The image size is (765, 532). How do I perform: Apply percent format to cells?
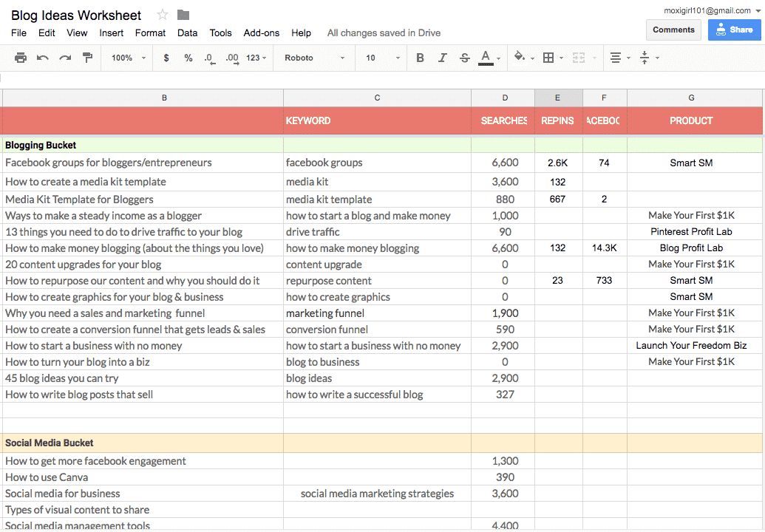(188, 58)
